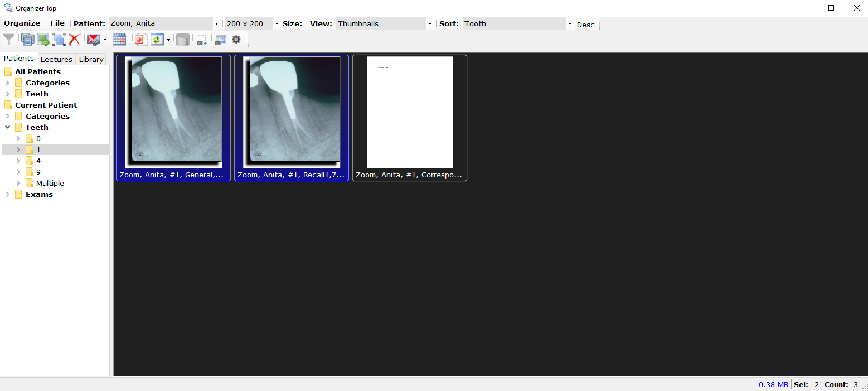Click the red X delete icon
The width and height of the screenshot is (868, 391).
click(74, 40)
